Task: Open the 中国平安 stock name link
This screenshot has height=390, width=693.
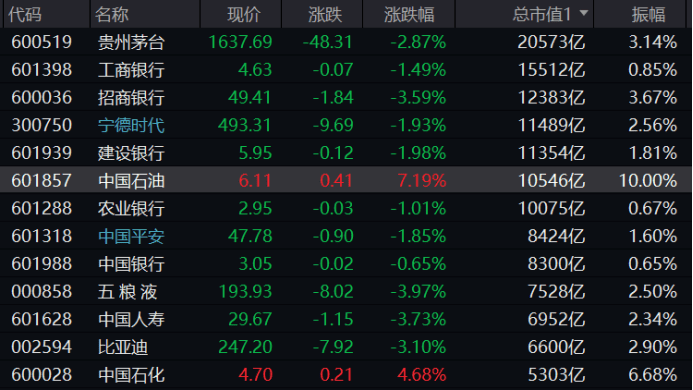Action: pos(131,236)
